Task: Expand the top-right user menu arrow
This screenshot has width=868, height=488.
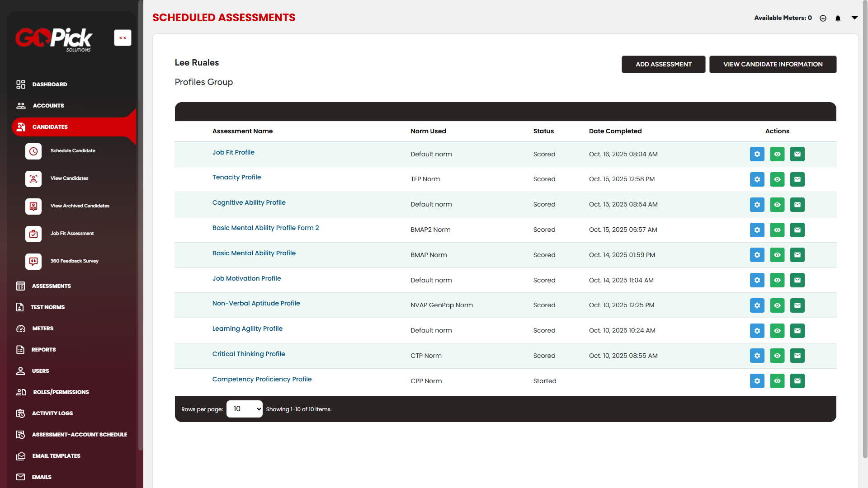Action: [854, 18]
